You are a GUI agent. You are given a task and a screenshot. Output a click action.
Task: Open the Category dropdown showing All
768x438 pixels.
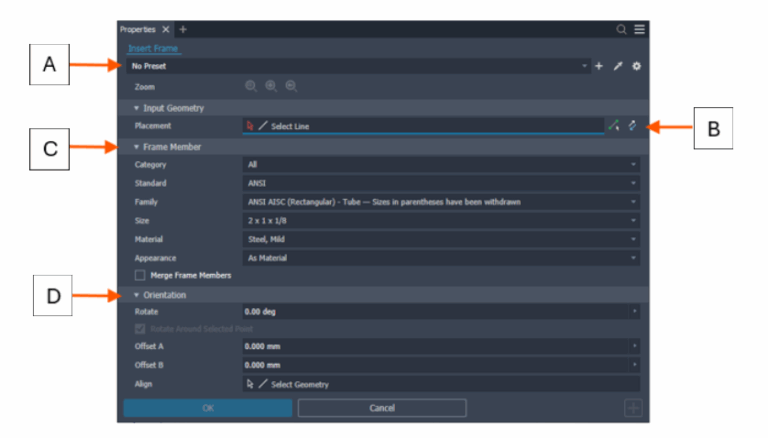441,165
